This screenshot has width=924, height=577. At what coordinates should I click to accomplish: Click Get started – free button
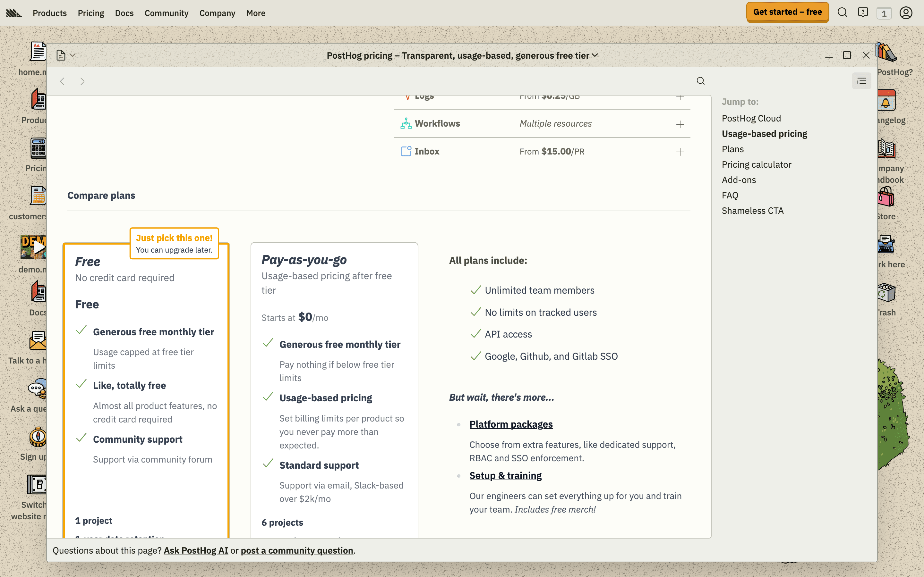click(x=787, y=12)
